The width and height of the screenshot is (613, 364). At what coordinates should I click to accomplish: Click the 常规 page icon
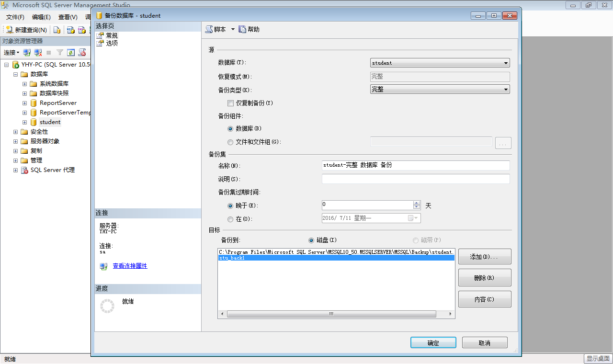coord(100,35)
